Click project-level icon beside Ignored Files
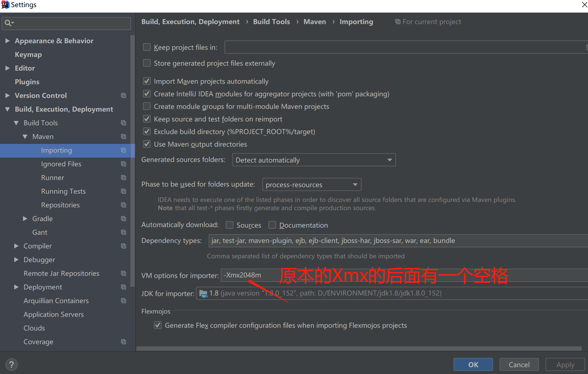This screenshot has width=588, height=374. [124, 164]
